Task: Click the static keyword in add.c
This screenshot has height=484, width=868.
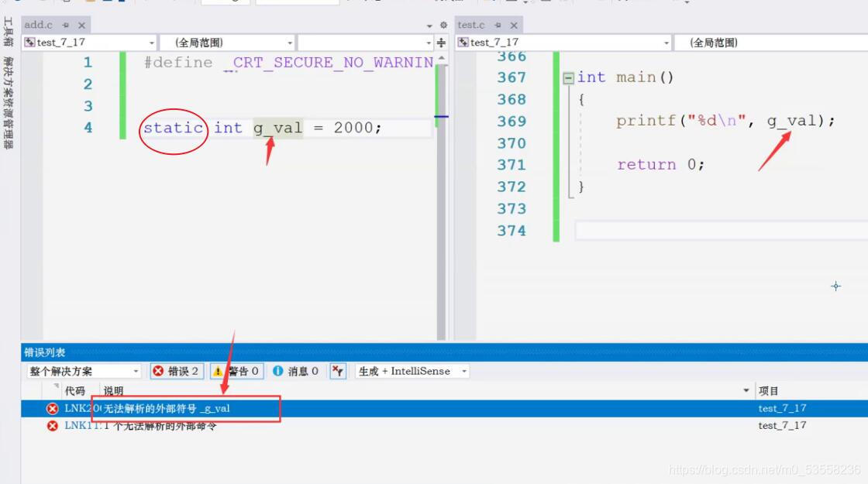Action: [174, 128]
